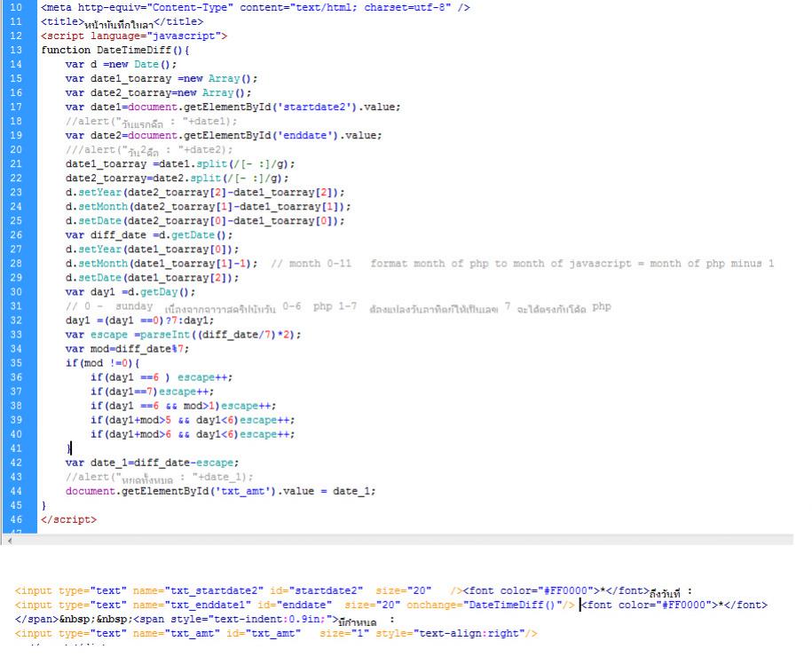812x665 pixels.
Task: Click line number 13 in the gutter
Action: [16, 51]
